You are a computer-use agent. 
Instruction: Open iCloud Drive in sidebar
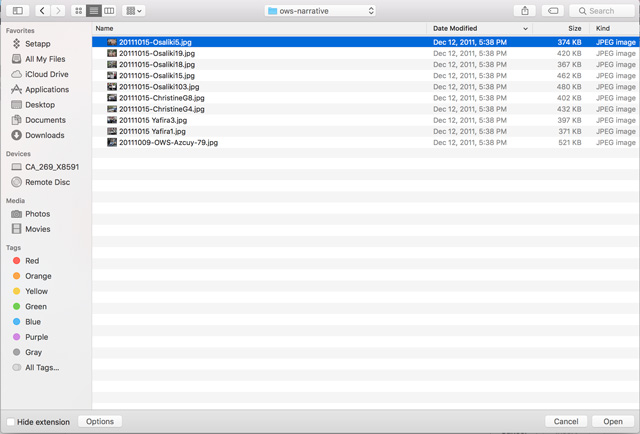click(46, 74)
